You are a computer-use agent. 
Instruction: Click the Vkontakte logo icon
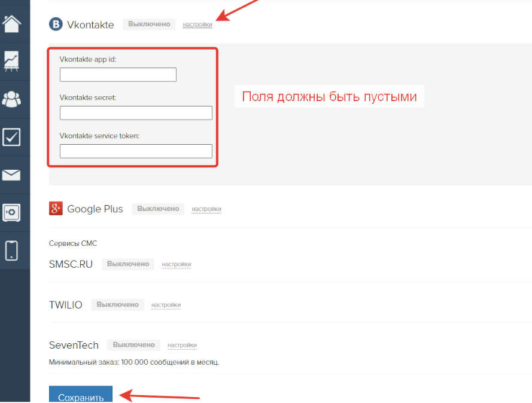(x=56, y=24)
